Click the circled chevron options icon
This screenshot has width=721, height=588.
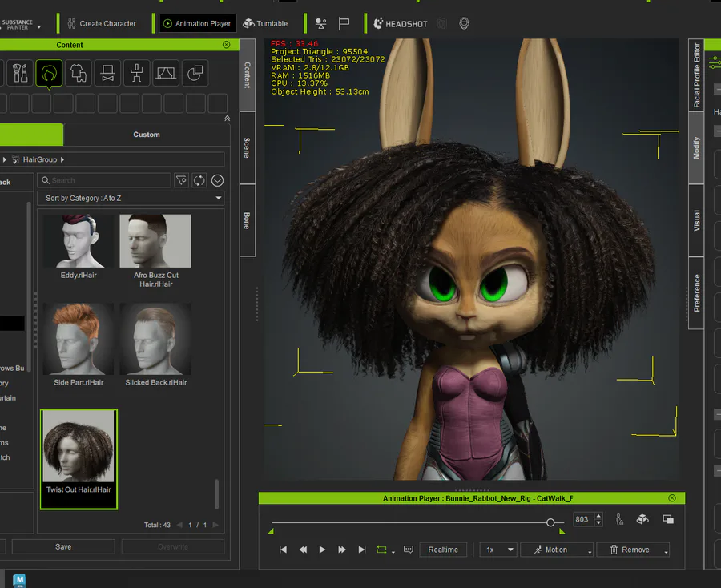[x=217, y=180]
